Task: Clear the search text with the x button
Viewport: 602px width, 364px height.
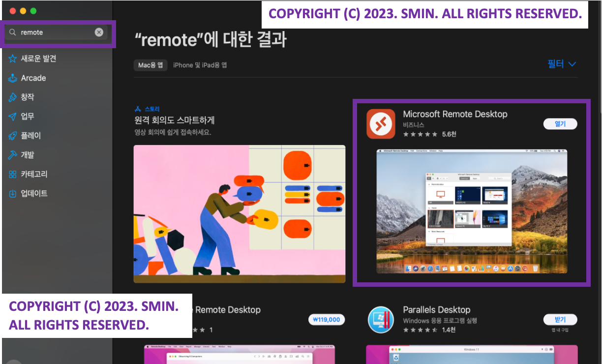Action: click(x=99, y=32)
